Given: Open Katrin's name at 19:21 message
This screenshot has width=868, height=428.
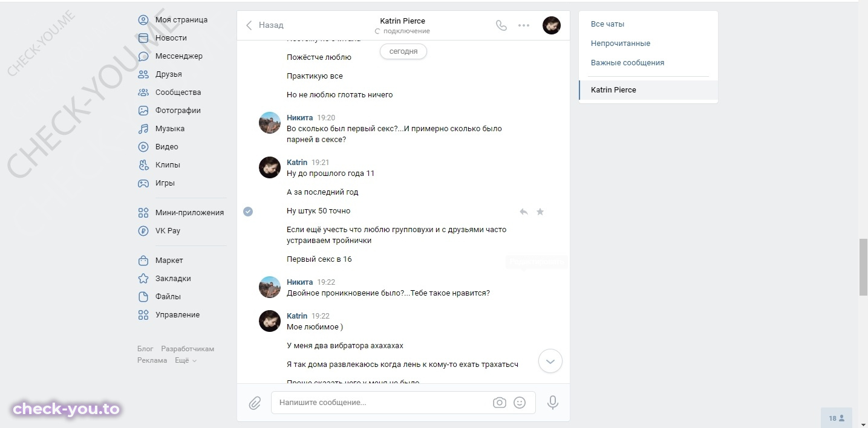Looking at the screenshot, I should point(297,163).
